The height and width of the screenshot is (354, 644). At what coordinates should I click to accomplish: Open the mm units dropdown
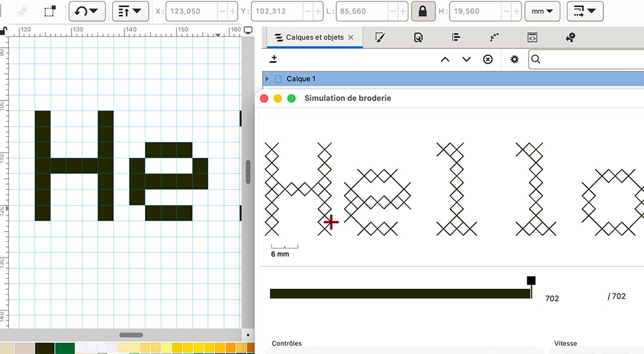click(x=542, y=11)
